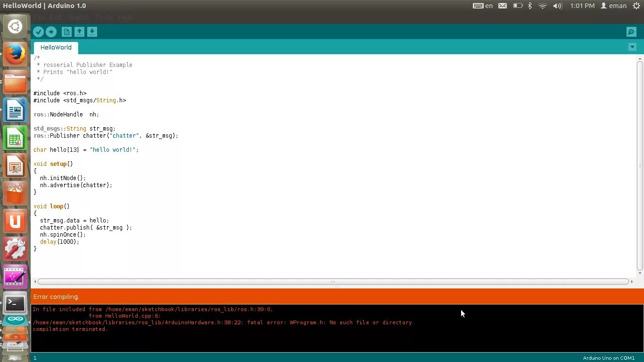
Task: Open the Bluetooth indicator menu
Action: coord(530,6)
